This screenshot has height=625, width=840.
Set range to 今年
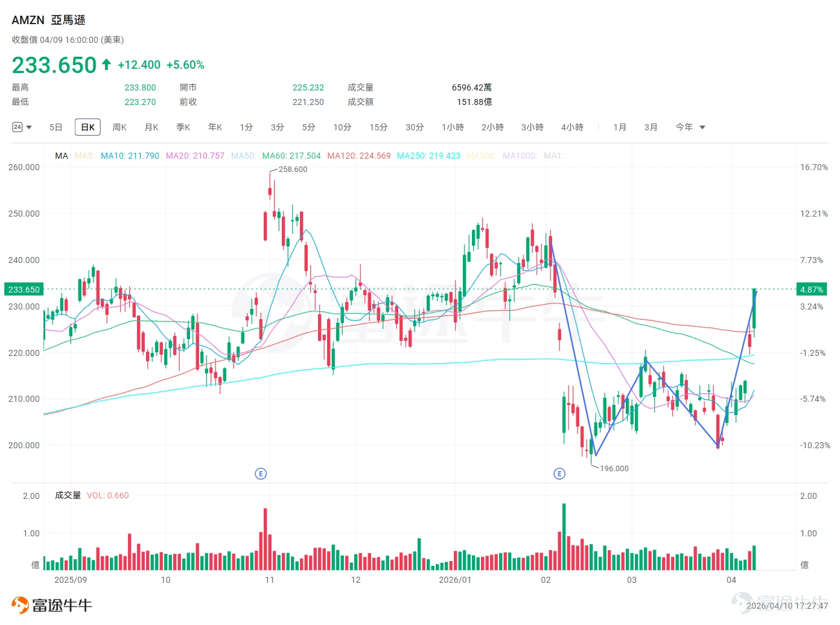(684, 127)
